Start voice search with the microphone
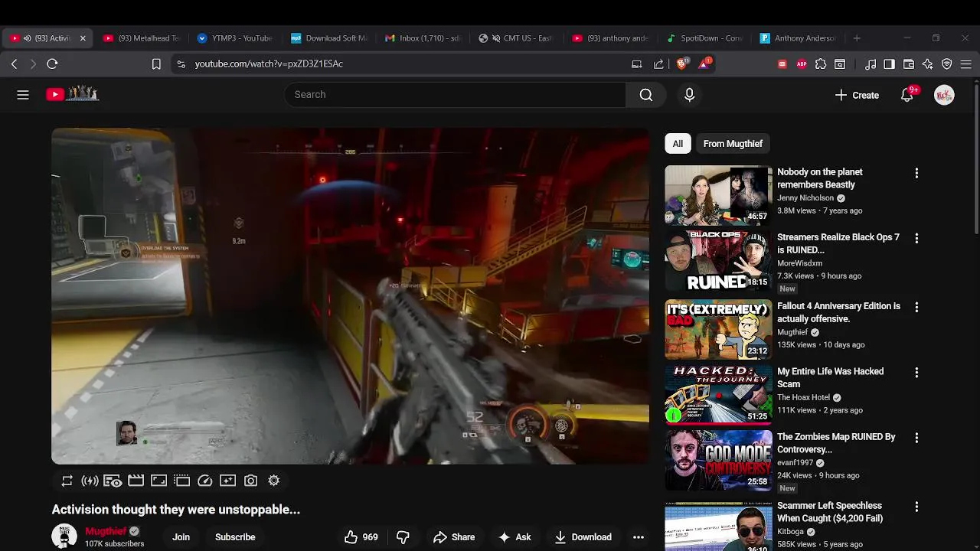This screenshot has width=980, height=551. tap(689, 95)
